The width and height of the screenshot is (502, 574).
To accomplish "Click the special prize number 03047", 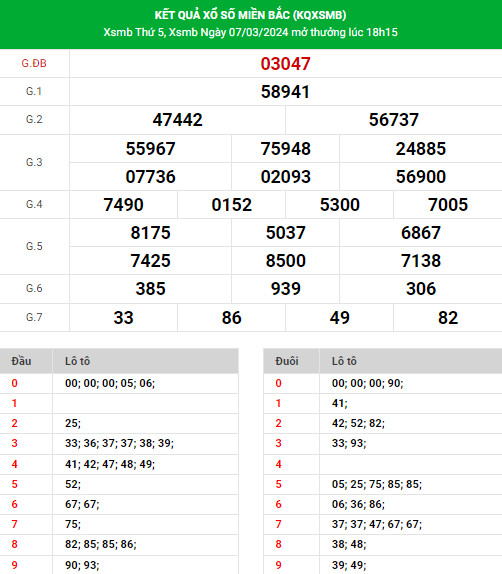I will (x=285, y=64).
